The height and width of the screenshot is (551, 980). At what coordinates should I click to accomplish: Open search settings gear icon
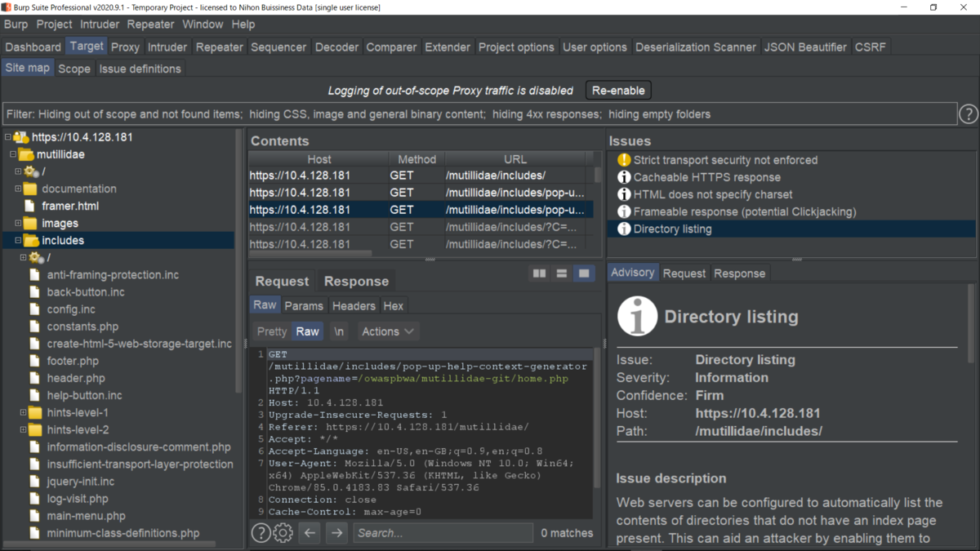[283, 533]
